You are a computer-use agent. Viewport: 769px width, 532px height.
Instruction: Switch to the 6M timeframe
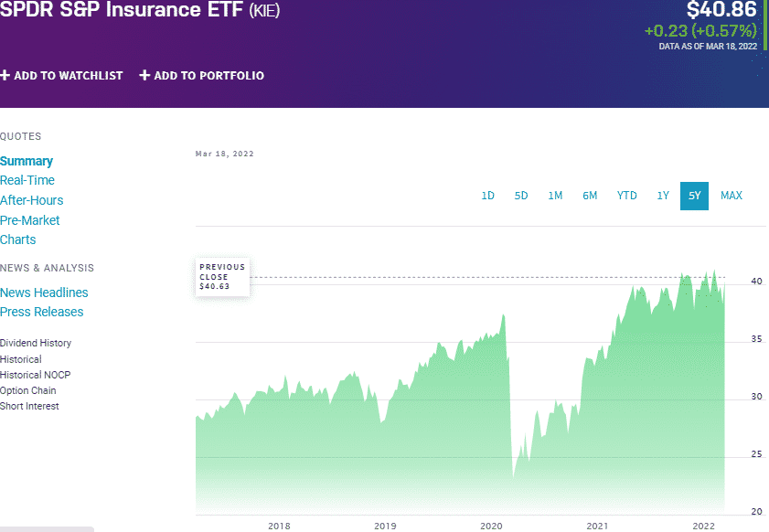coord(590,195)
